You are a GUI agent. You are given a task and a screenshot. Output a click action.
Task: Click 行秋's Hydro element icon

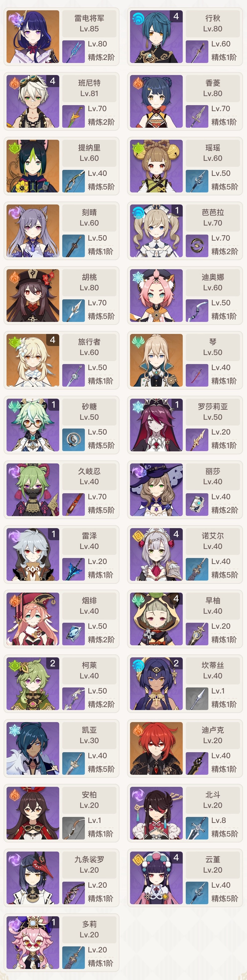coord(138,18)
